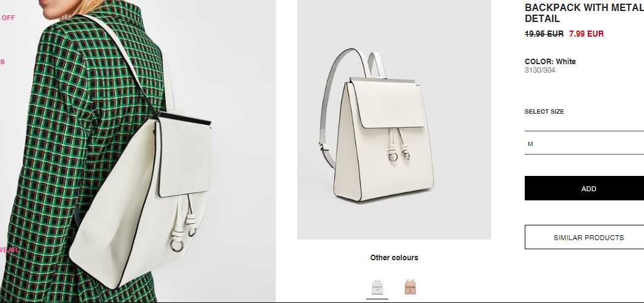Click the SELECT SIZE heading
The image size is (644, 303).
[x=544, y=112]
